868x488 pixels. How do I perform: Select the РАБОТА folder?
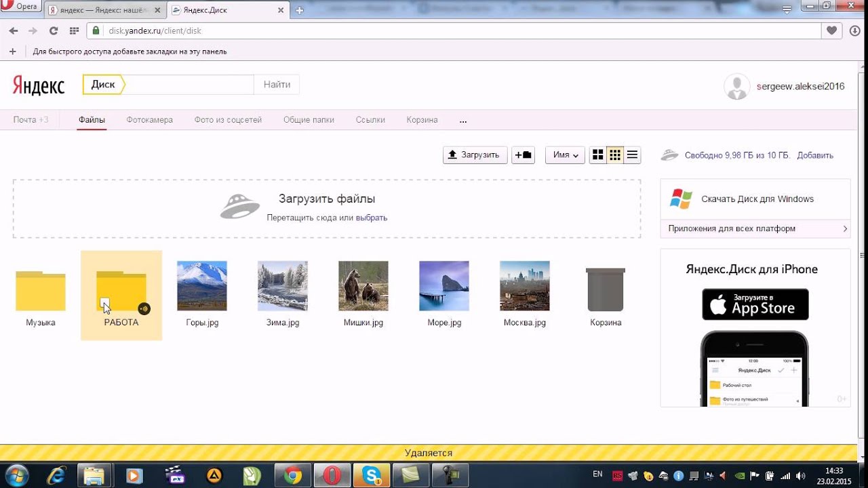(x=121, y=295)
